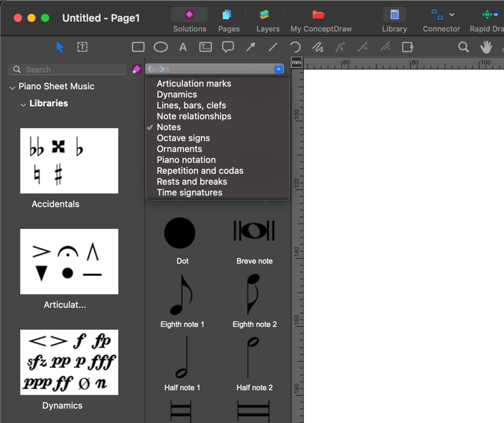The width and height of the screenshot is (504, 423).
Task: Select the arrow pointer tool
Action: click(x=59, y=47)
